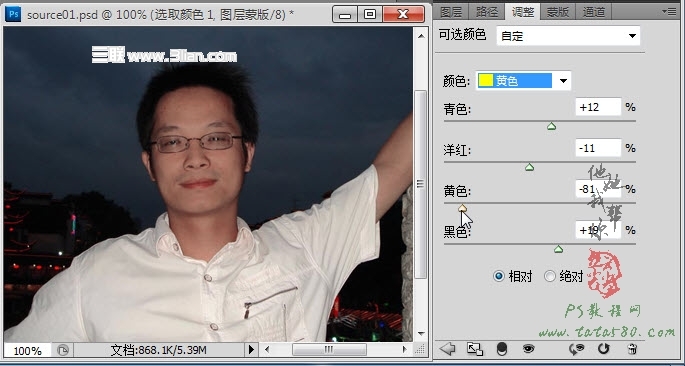Click the status bar preview icon
Screen dimensions: 685x366
point(63,350)
